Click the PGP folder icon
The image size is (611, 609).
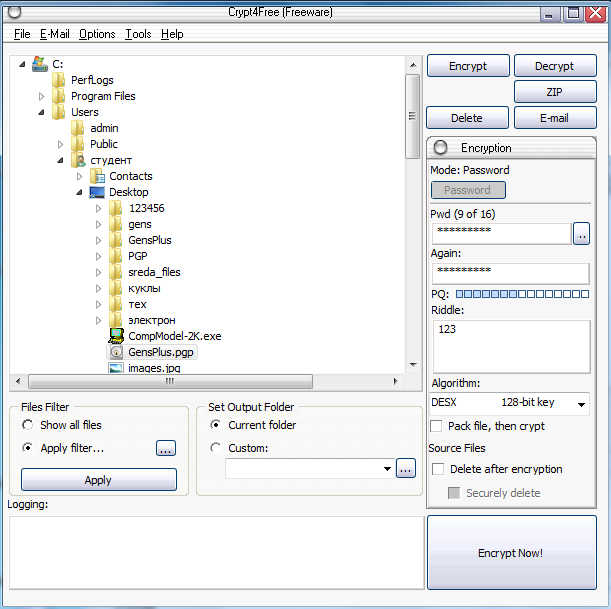(116, 256)
